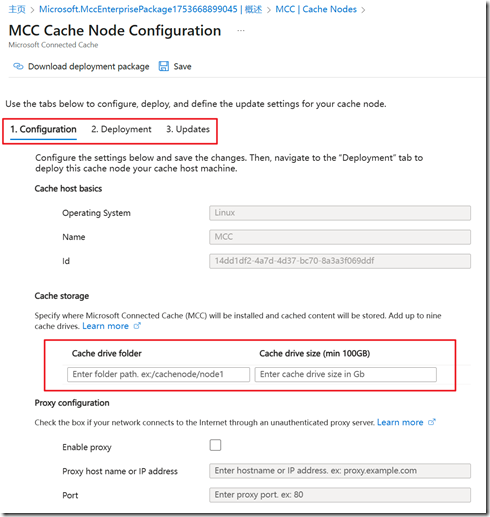Click the Cache drive folder path field
This screenshot has width=490, height=517.
[x=158, y=374]
